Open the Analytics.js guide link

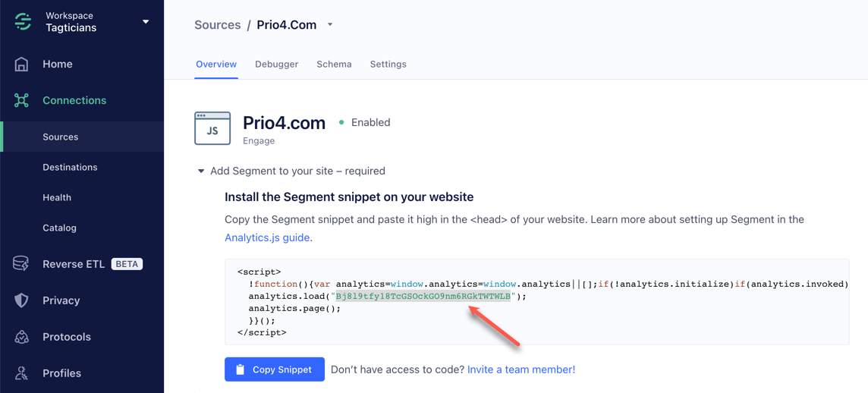[267, 237]
